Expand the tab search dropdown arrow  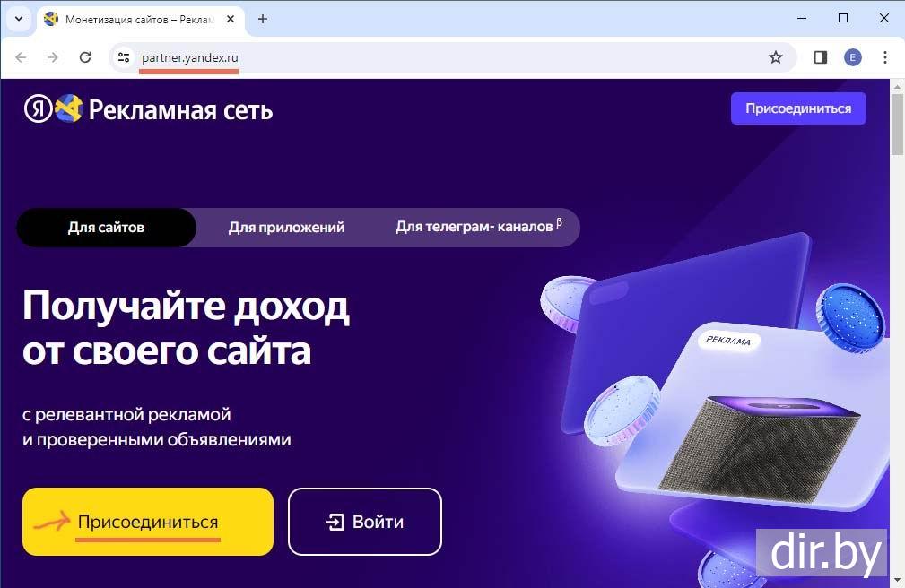click(19, 19)
